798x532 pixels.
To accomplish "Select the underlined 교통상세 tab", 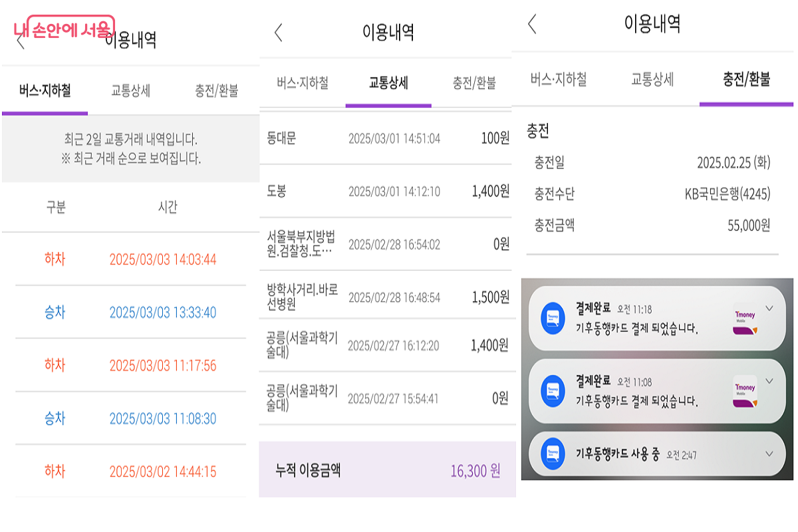I will (388, 83).
